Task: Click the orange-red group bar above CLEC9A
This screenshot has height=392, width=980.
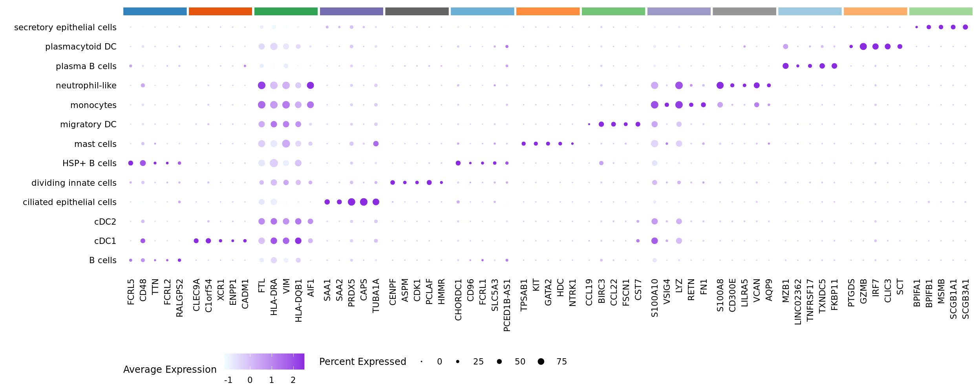Action: click(x=220, y=11)
